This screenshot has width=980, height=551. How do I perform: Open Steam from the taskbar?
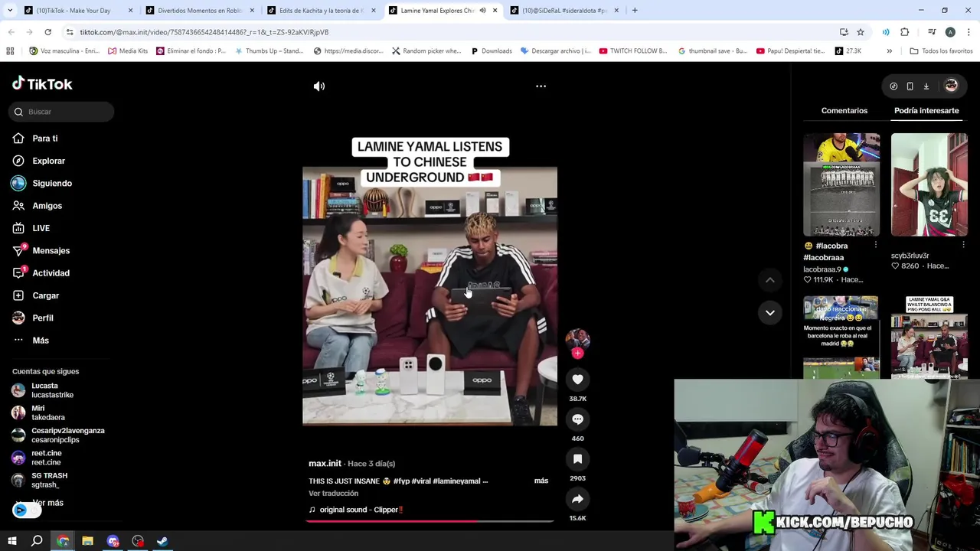tap(162, 541)
